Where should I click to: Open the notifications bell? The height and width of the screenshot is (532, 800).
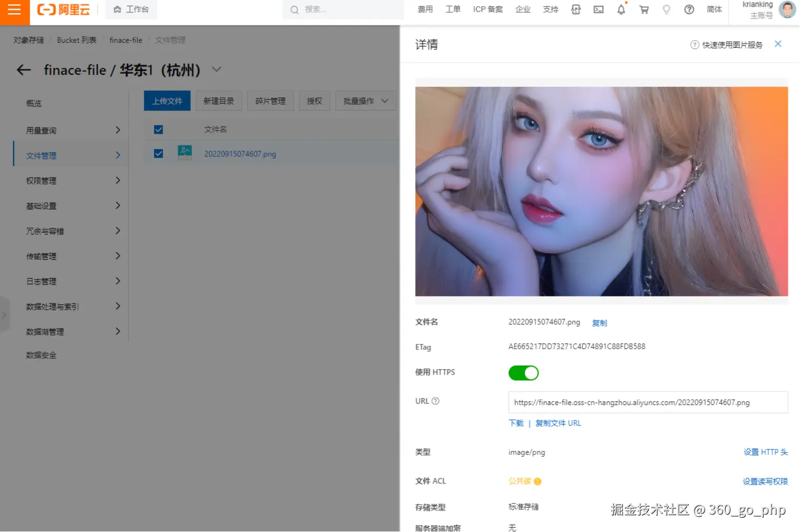pos(621,9)
